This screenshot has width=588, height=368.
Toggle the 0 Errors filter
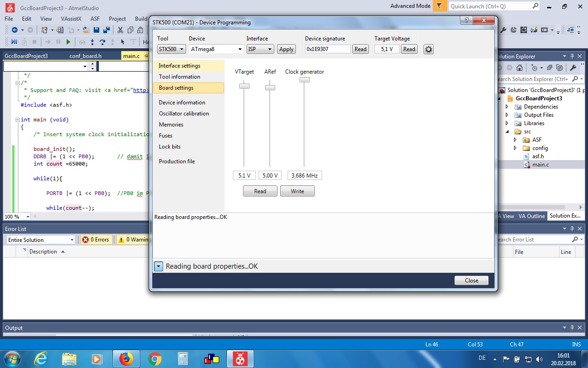pyautogui.click(x=96, y=240)
